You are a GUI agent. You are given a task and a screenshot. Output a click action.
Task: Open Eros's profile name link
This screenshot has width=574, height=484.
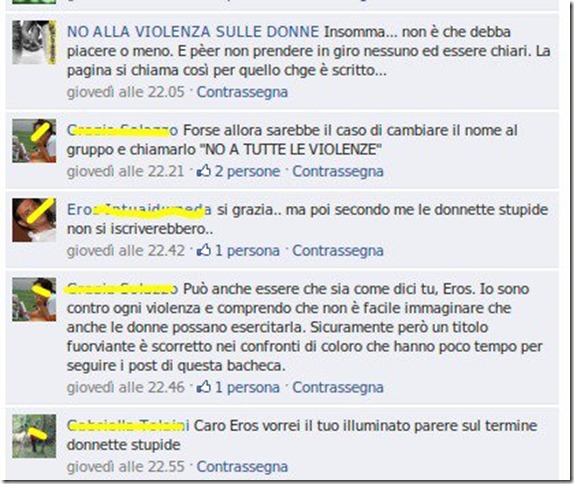pyautogui.click(x=139, y=210)
